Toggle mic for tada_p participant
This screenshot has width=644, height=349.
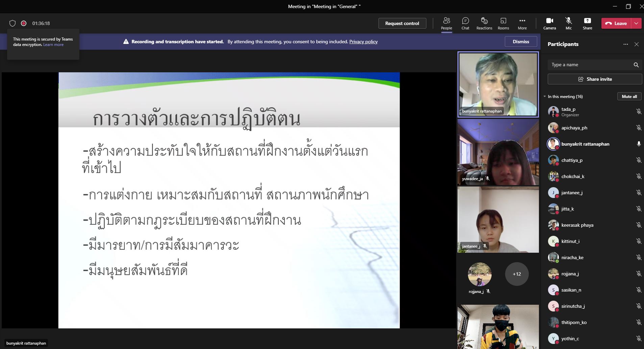coord(639,111)
